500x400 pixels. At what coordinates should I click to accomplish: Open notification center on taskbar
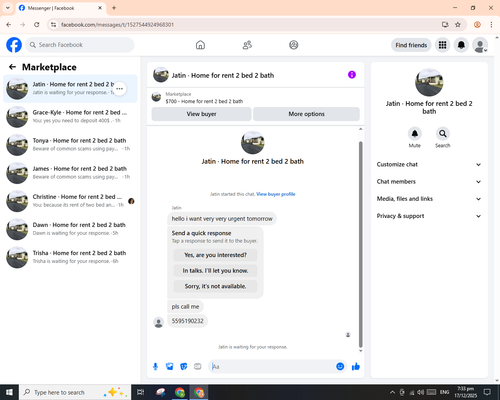488,392
